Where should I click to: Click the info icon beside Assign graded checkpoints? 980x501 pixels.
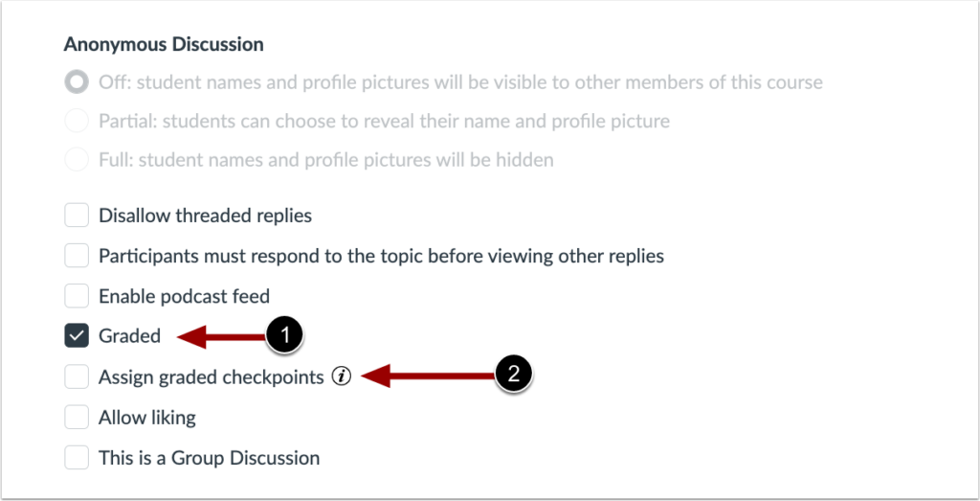tap(341, 376)
